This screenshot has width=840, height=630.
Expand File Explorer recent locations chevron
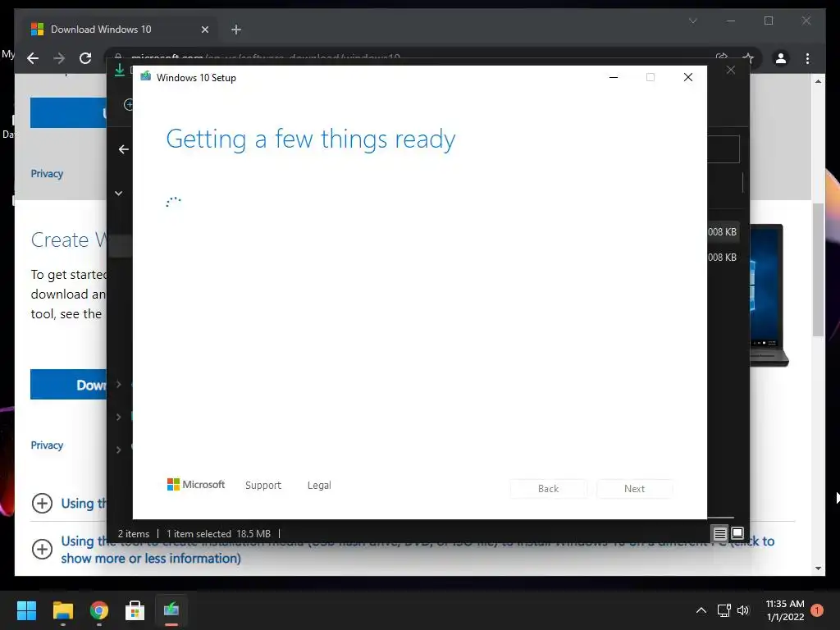[118, 194]
